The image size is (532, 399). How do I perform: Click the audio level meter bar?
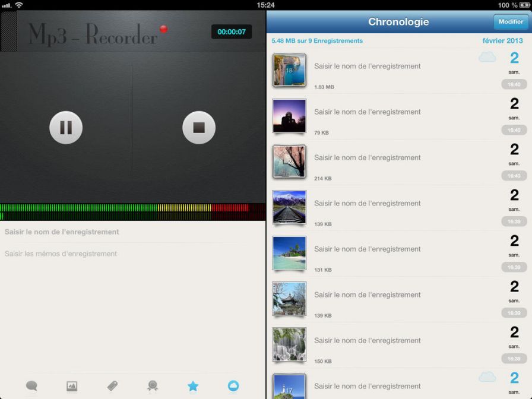point(133,209)
